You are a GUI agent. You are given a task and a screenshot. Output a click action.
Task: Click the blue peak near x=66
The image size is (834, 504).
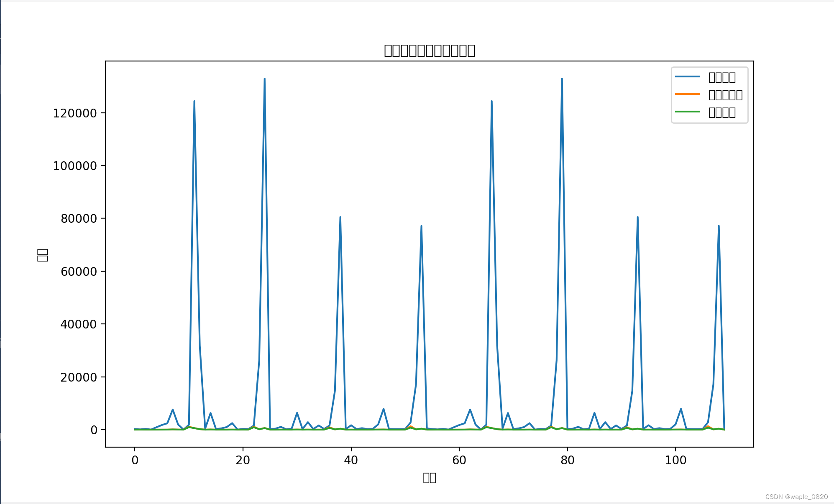tap(491, 102)
